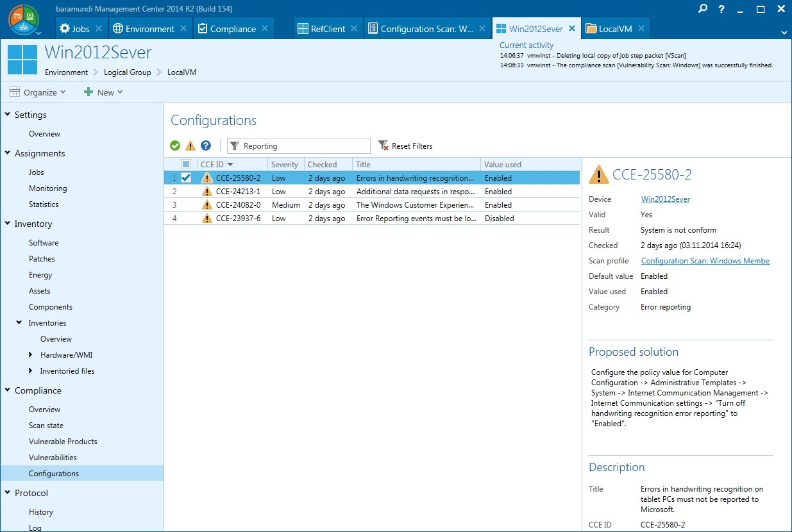This screenshot has width=792, height=532.
Task: Select Monitoring under Assignments
Action: click(x=48, y=188)
